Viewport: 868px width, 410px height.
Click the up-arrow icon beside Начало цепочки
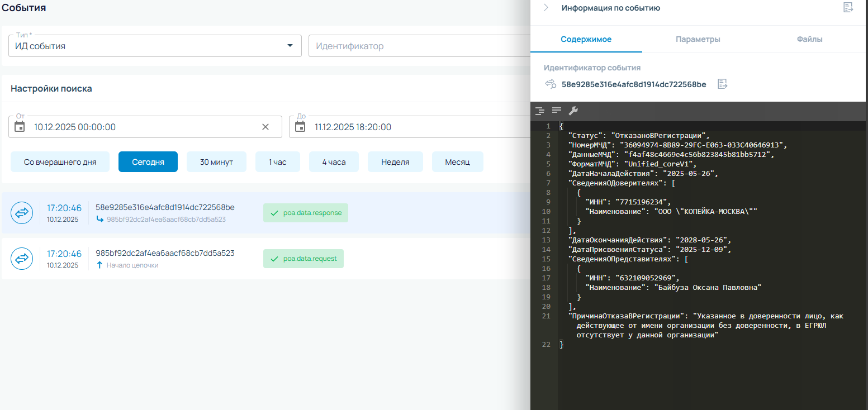pyautogui.click(x=100, y=265)
